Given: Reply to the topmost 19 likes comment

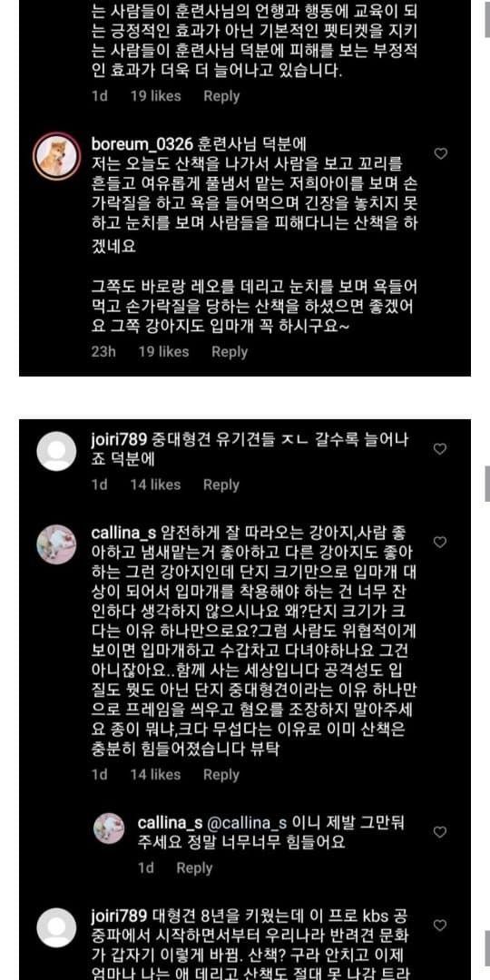Looking at the screenshot, I should [221, 95].
